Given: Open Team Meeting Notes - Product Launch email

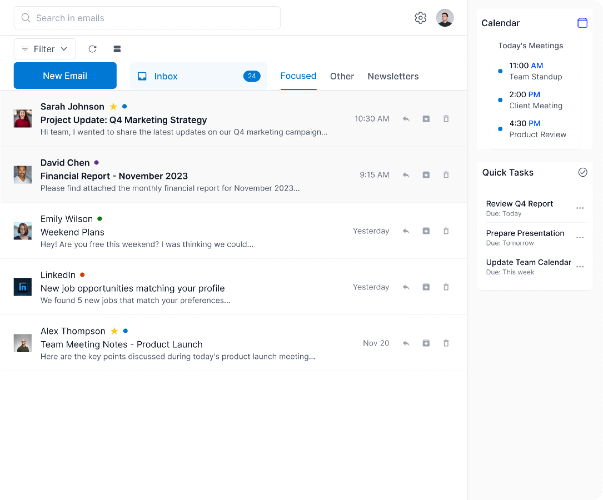Looking at the screenshot, I should 122,345.
